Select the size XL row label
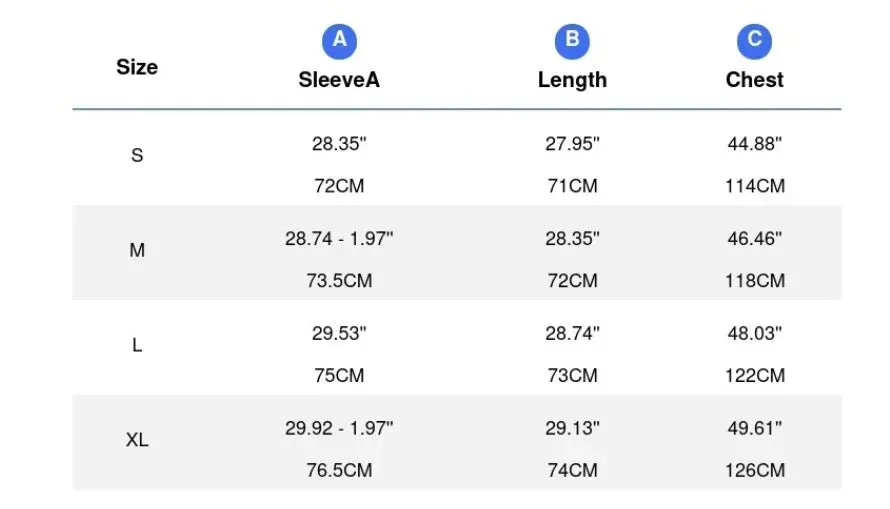 pyautogui.click(x=137, y=440)
